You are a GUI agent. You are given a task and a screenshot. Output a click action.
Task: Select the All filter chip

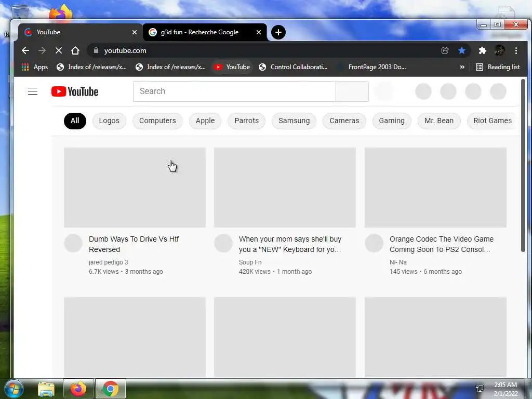click(75, 121)
